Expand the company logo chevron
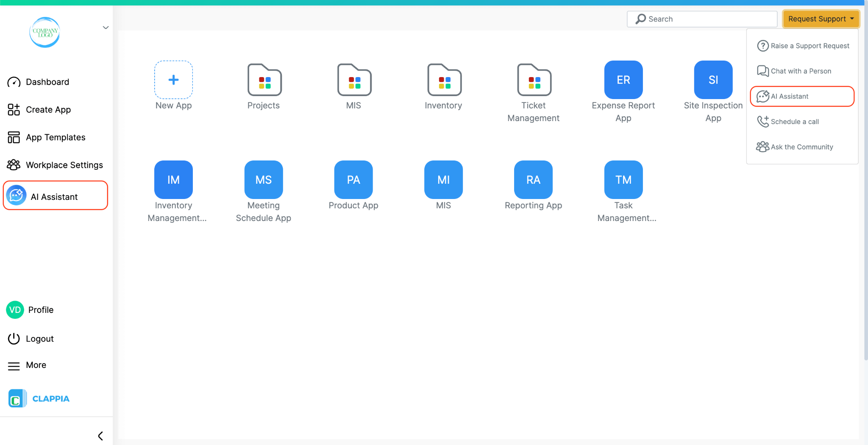The width and height of the screenshot is (868, 445). pos(105,27)
